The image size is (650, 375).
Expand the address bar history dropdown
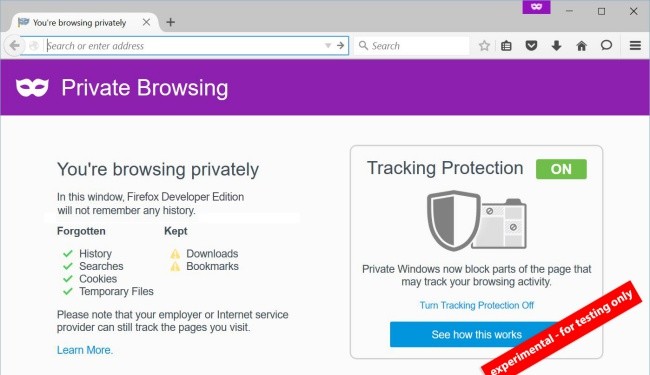pyautogui.click(x=327, y=46)
